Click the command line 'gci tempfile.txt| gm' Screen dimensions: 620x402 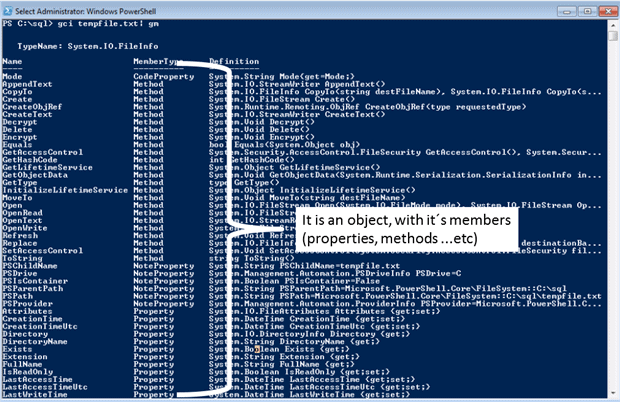point(108,24)
